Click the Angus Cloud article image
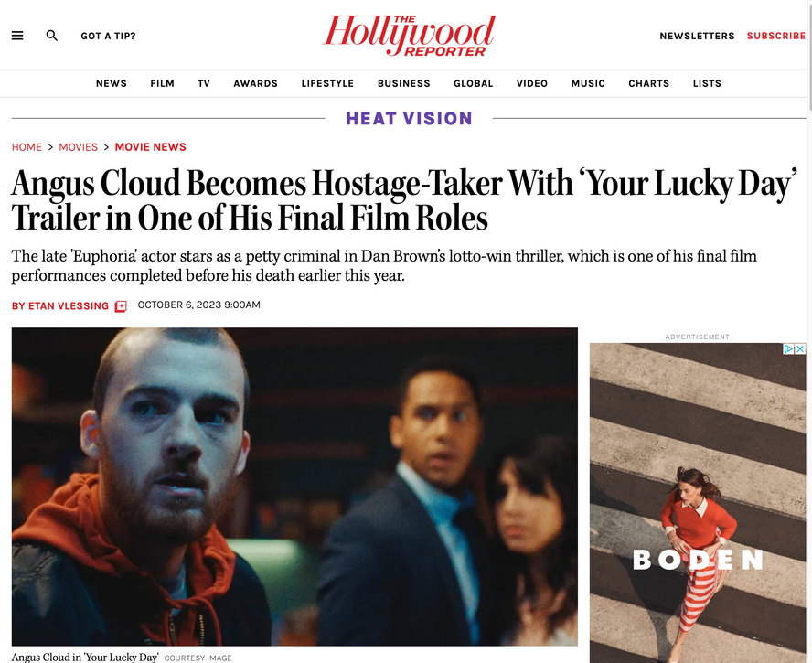Screen dimensions: 812x663 point(294,487)
